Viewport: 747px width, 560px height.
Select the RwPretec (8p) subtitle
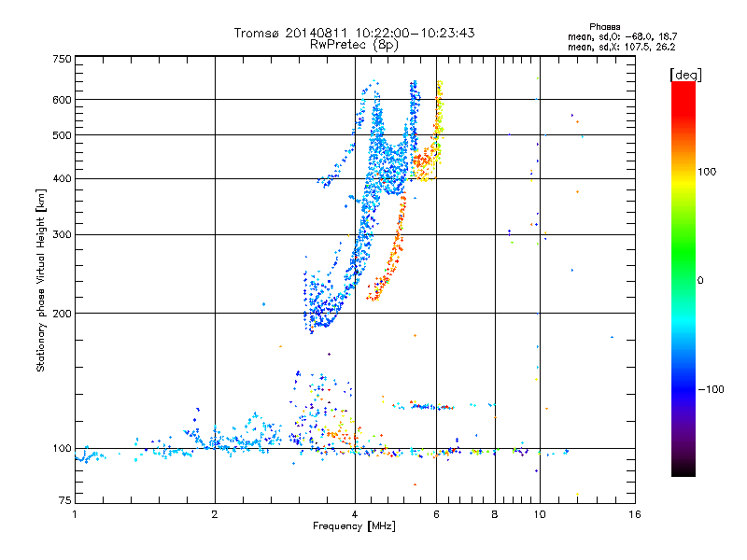pyautogui.click(x=355, y=44)
